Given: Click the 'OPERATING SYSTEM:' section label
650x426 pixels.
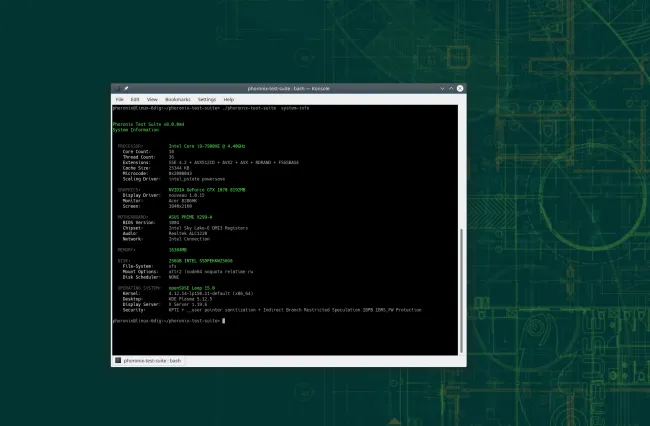Looking at the screenshot, I should (139, 288).
